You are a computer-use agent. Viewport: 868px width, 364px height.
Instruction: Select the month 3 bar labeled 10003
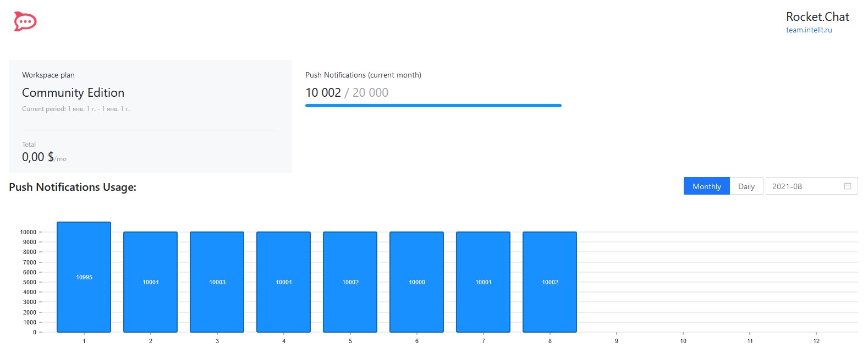point(217,282)
